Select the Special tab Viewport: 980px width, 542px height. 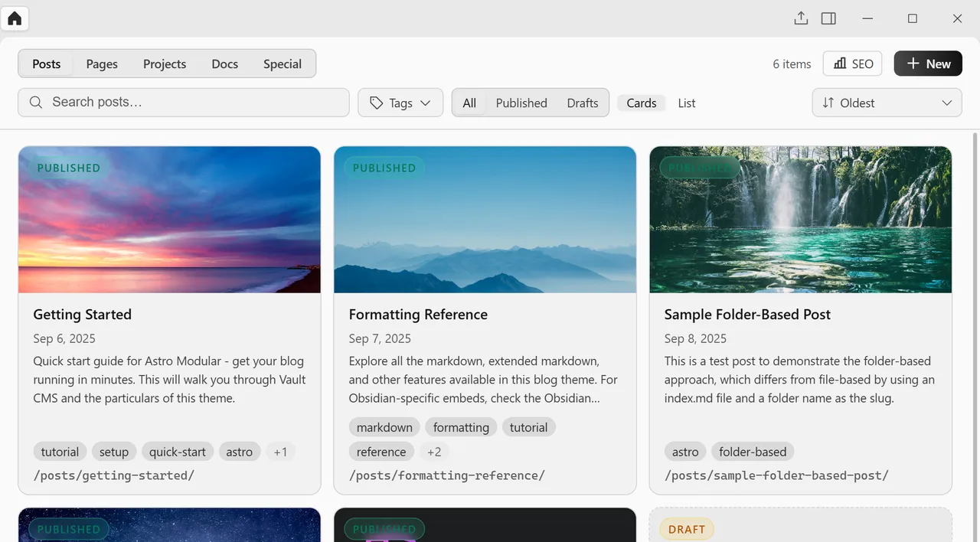pos(283,64)
